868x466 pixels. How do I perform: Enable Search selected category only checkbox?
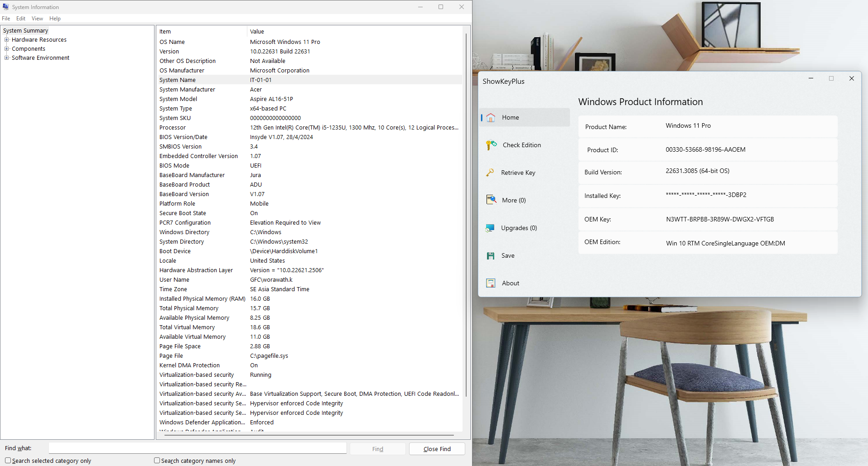click(x=8, y=461)
